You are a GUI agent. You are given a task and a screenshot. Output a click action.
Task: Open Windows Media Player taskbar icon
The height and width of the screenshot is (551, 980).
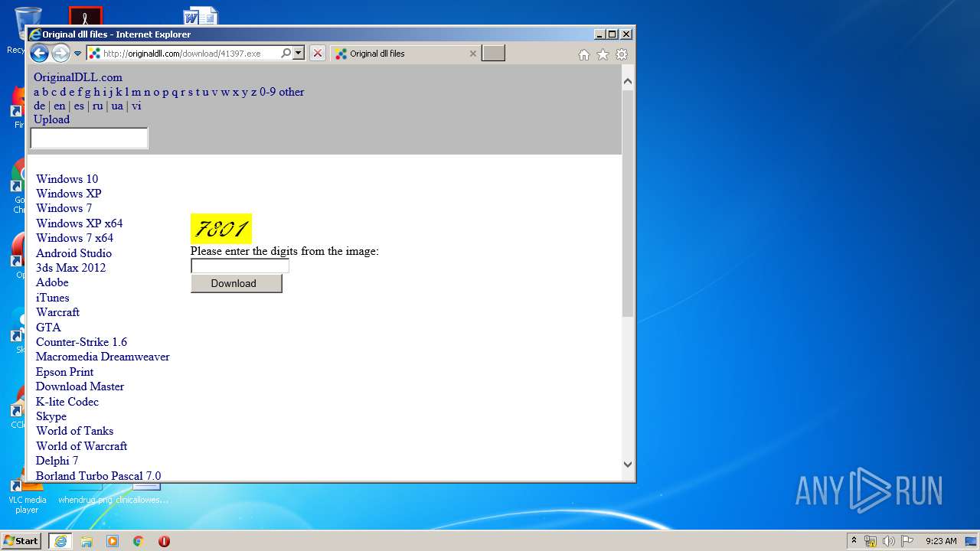pyautogui.click(x=113, y=541)
